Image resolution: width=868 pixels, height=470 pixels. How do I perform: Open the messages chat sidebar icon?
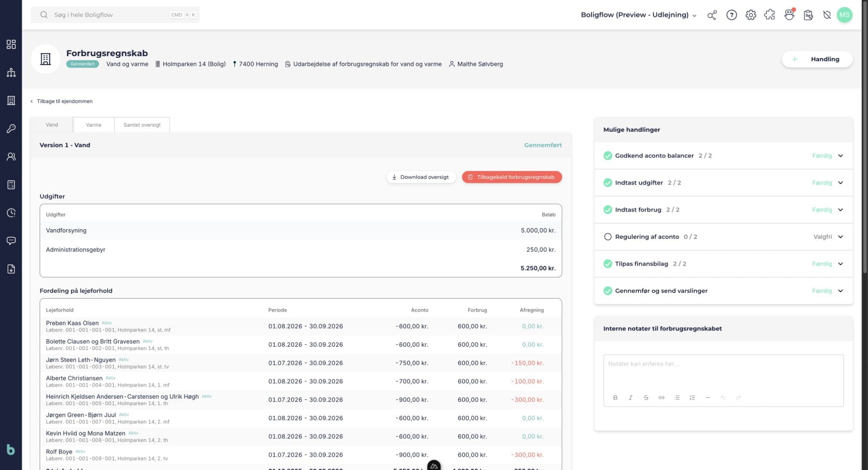[11, 241]
